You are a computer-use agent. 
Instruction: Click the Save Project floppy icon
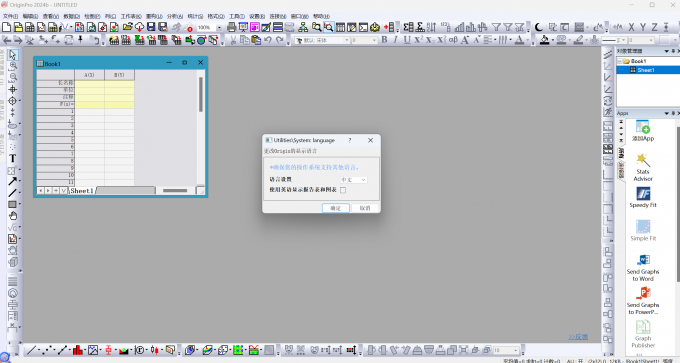pyautogui.click(x=151, y=27)
